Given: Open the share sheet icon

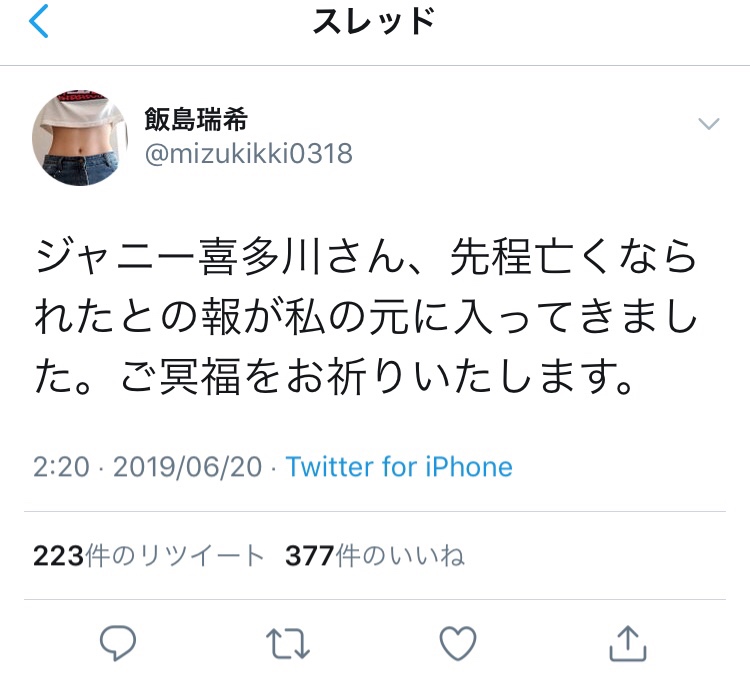Looking at the screenshot, I should [x=628, y=644].
